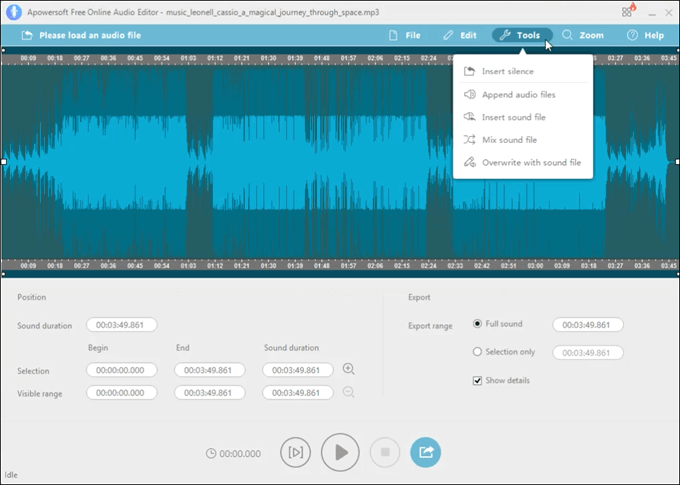The width and height of the screenshot is (680, 486).
Task: Zoom out with minus magnifier icon
Action: click(x=349, y=392)
